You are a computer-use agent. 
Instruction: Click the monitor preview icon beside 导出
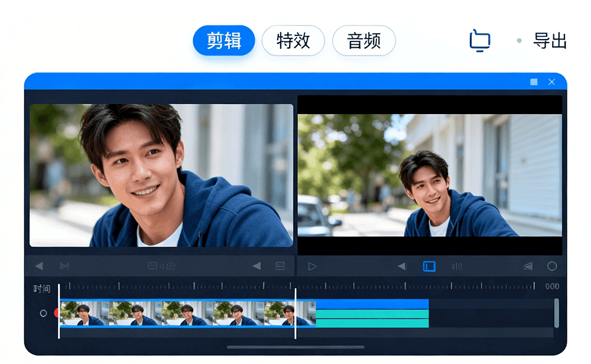tap(480, 41)
